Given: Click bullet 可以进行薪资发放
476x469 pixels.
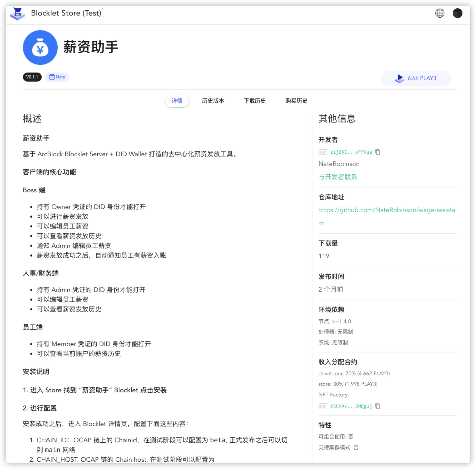Looking at the screenshot, I should pos(63,216).
